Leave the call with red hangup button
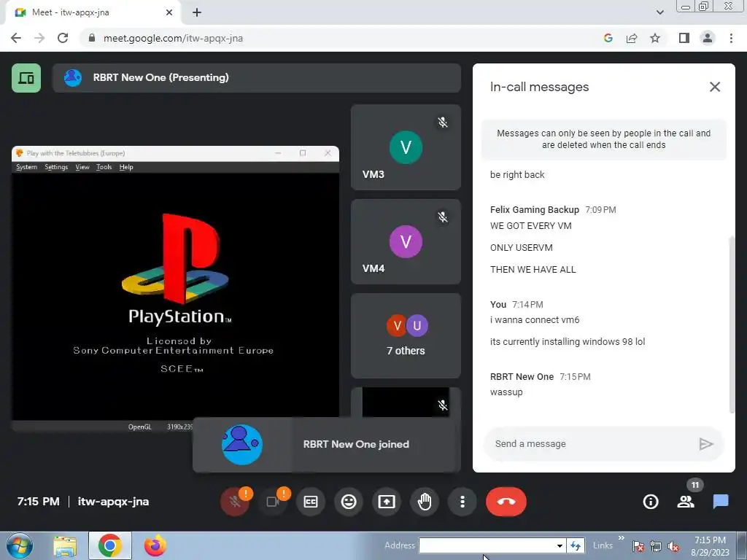Screen dimensions: 747x560 506,502
